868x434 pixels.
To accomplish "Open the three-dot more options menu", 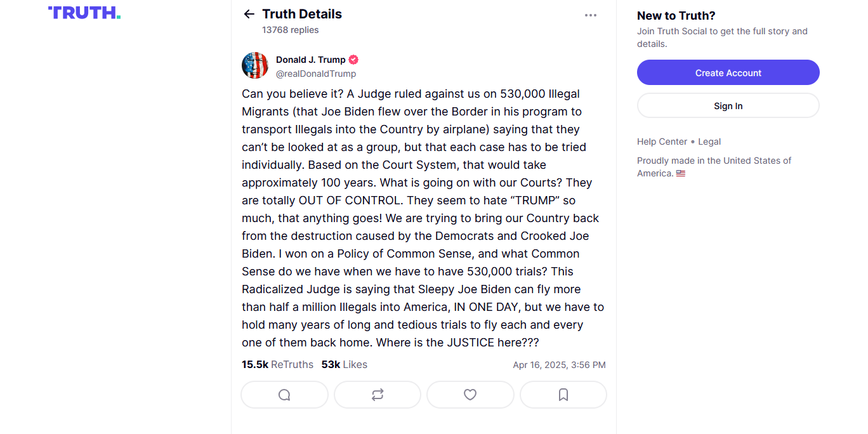I will (x=591, y=15).
